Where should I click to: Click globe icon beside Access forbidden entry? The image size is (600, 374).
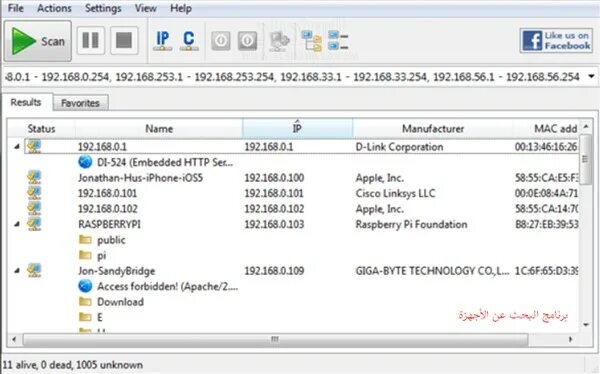85,286
